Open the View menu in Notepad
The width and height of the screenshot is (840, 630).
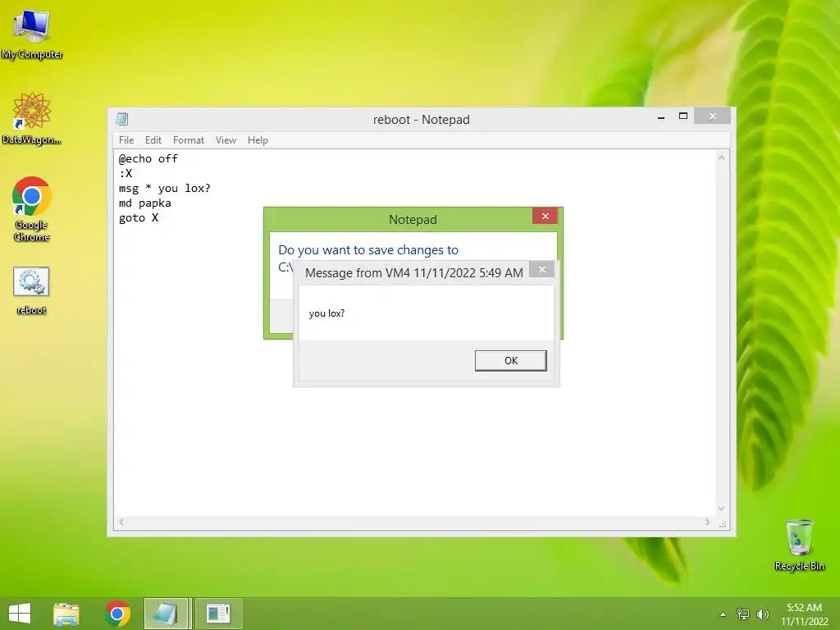pos(226,140)
